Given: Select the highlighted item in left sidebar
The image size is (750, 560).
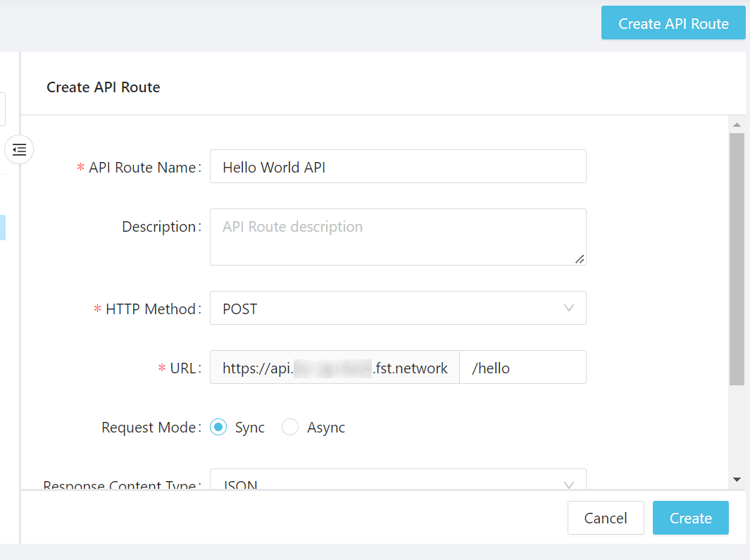Looking at the screenshot, I should [x=3, y=228].
